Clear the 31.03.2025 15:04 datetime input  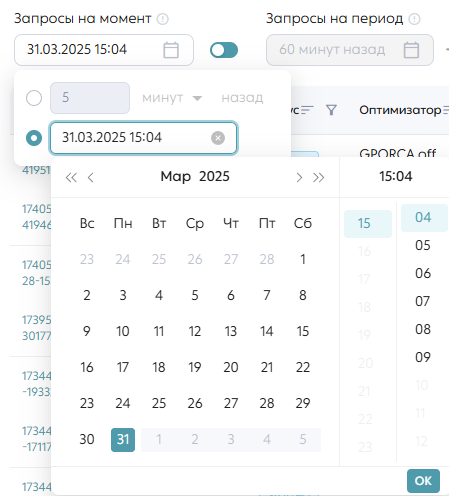pyautogui.click(x=218, y=138)
